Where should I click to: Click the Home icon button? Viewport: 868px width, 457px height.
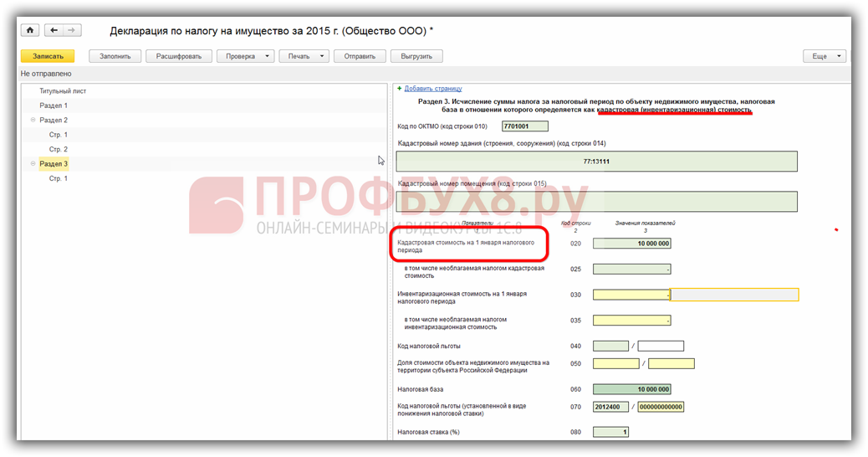click(31, 31)
